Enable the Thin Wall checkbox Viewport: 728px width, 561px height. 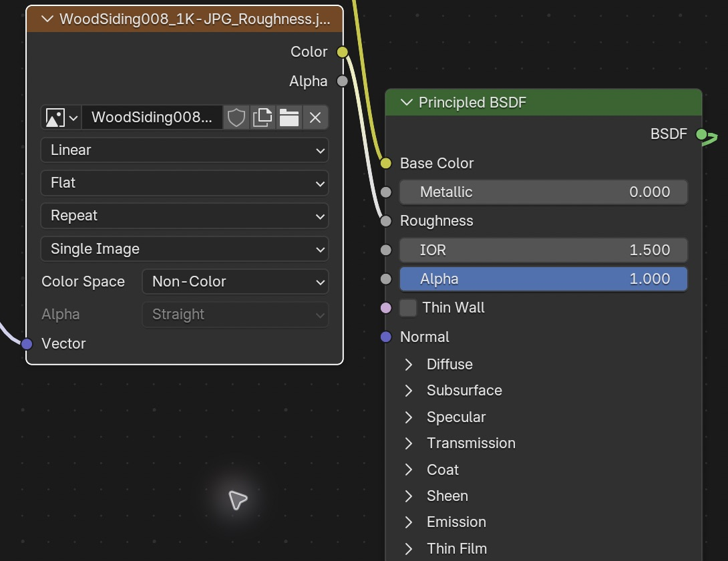click(408, 308)
